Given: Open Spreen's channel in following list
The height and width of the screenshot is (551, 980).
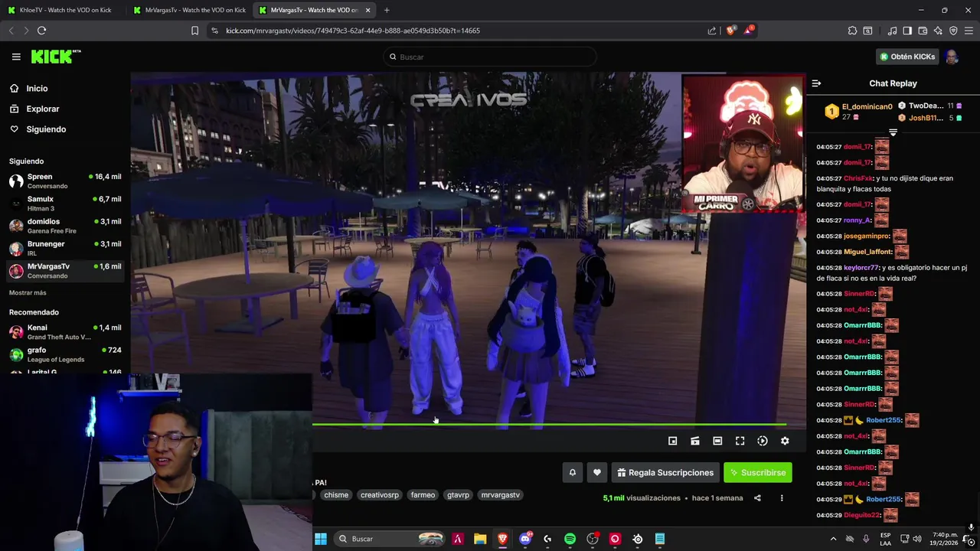Looking at the screenshot, I should (x=65, y=181).
